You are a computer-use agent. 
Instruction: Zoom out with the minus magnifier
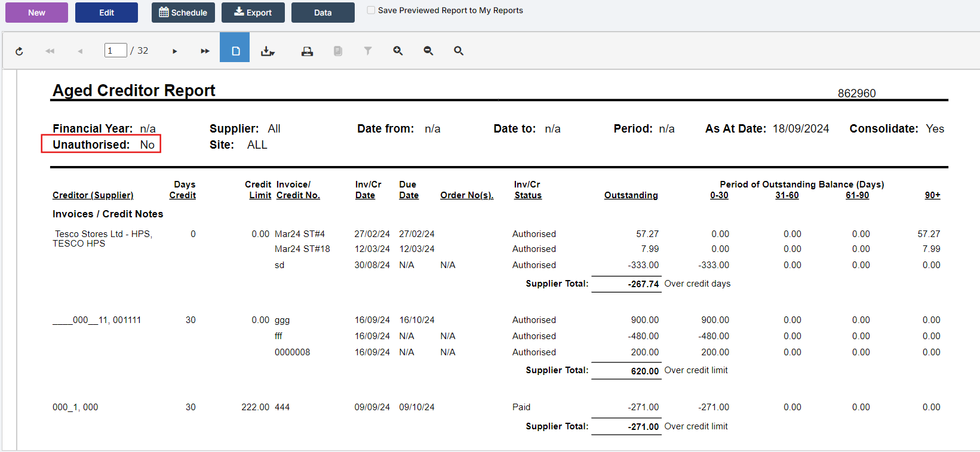point(428,51)
